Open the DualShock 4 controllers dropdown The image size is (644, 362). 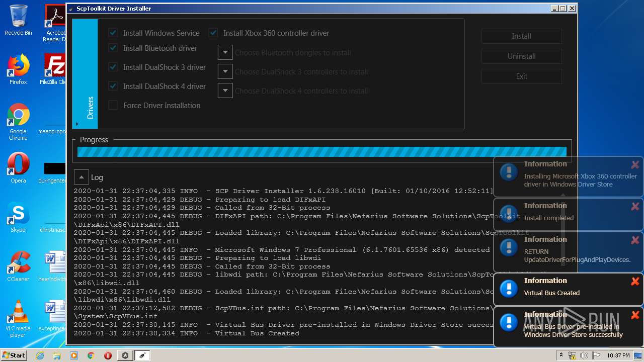[225, 91]
